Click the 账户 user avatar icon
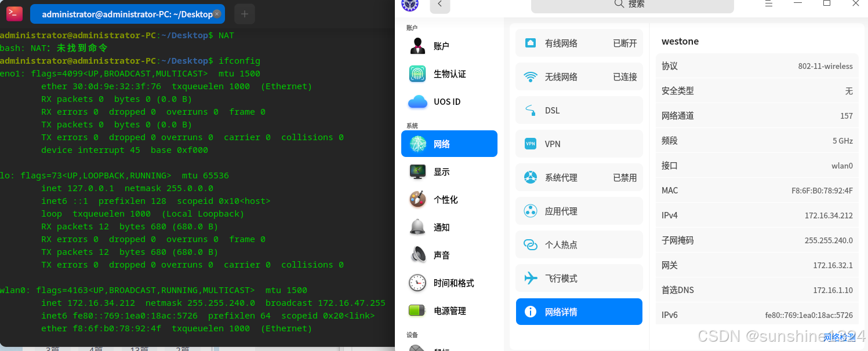This screenshot has width=868, height=351. tap(417, 46)
